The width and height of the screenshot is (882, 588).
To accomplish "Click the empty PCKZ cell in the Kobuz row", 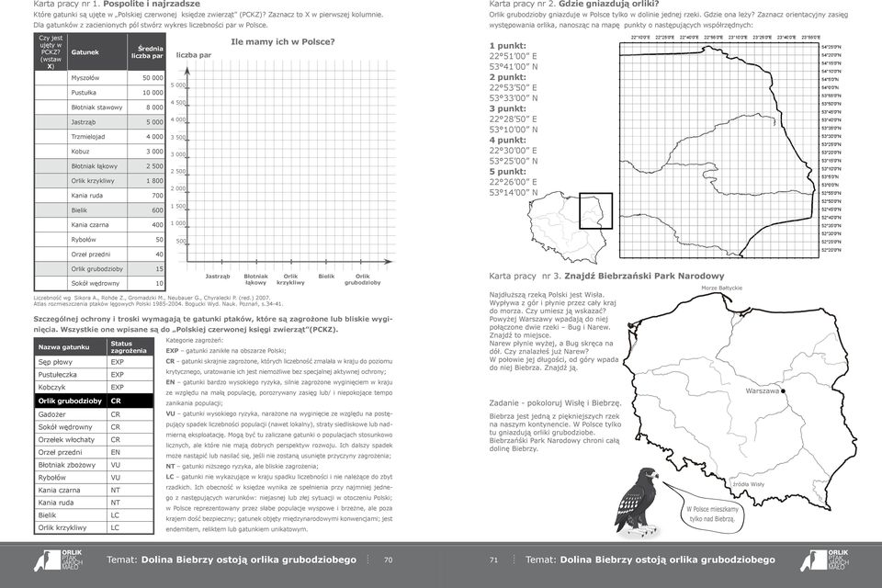I will (51, 152).
